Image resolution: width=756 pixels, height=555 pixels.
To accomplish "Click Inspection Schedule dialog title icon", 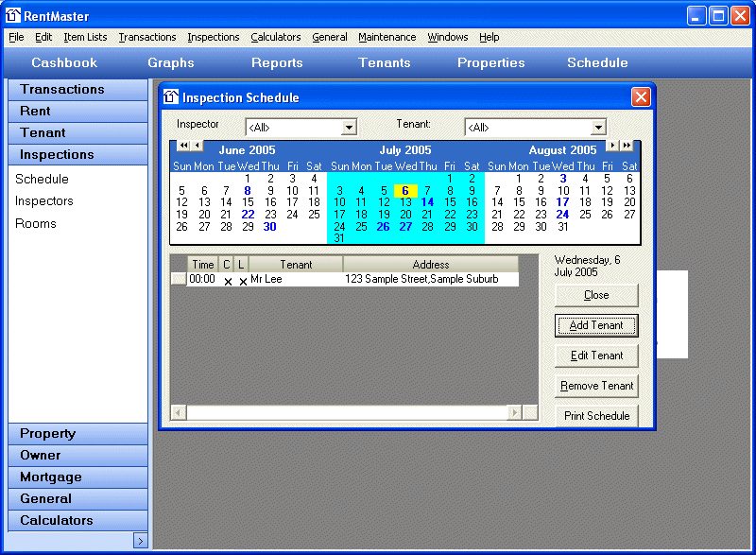I will coord(171,96).
